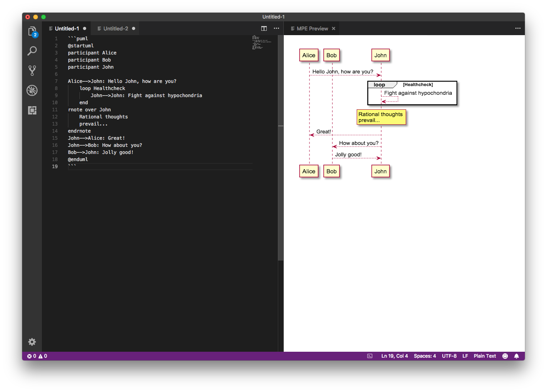Open the Debug view in the activity bar
547x392 pixels.
click(32, 90)
